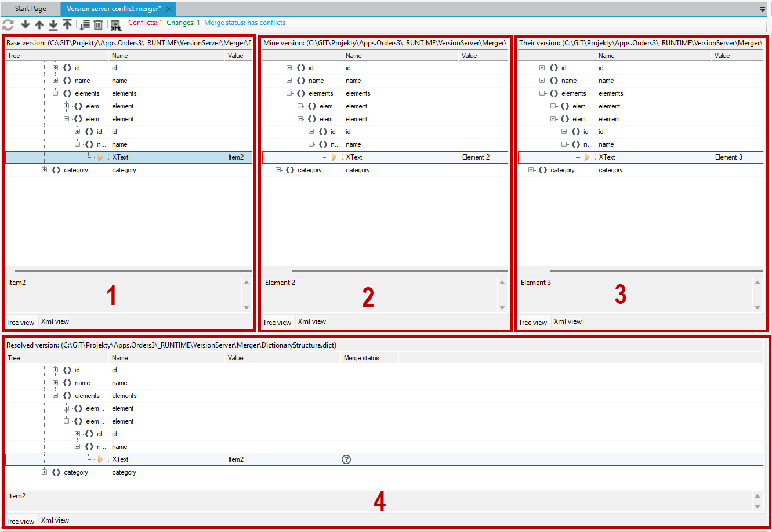The width and height of the screenshot is (772, 532).
Task: Click the list-with-arrow toolbar icon
Action: [x=85, y=24]
